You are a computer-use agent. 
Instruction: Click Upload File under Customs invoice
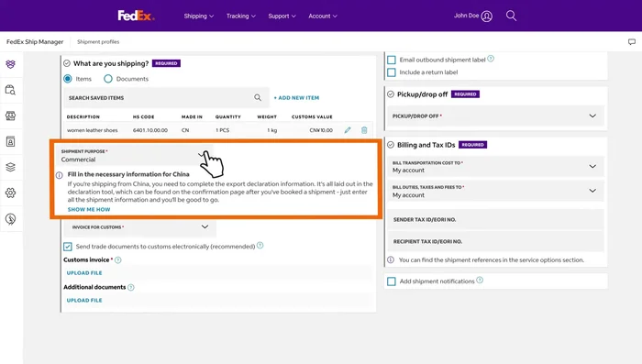(84, 272)
